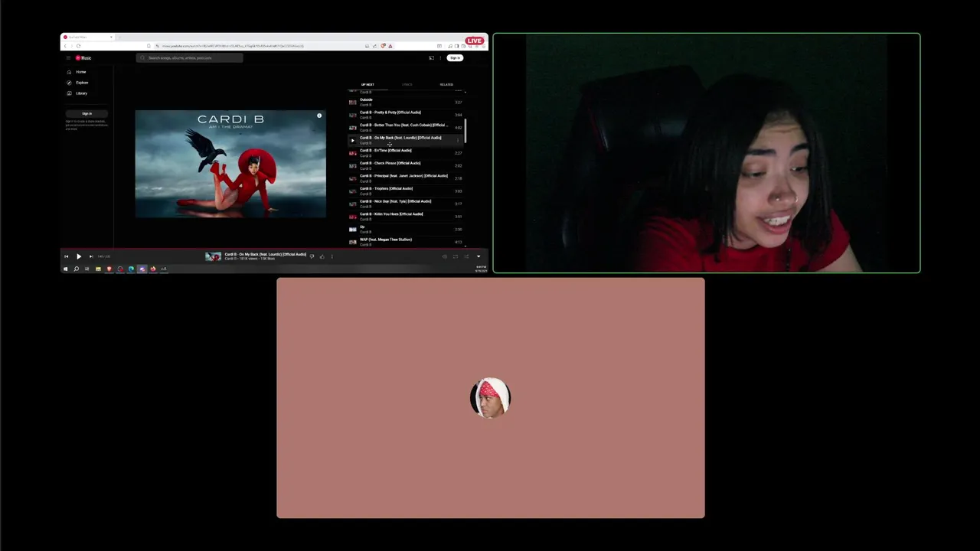The height and width of the screenshot is (551, 980).
Task: Close the YouTube Music browser tab
Action: tap(111, 37)
